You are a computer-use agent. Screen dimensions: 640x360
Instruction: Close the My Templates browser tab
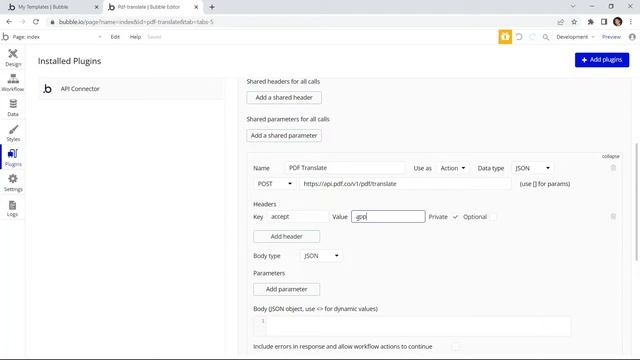[97, 7]
